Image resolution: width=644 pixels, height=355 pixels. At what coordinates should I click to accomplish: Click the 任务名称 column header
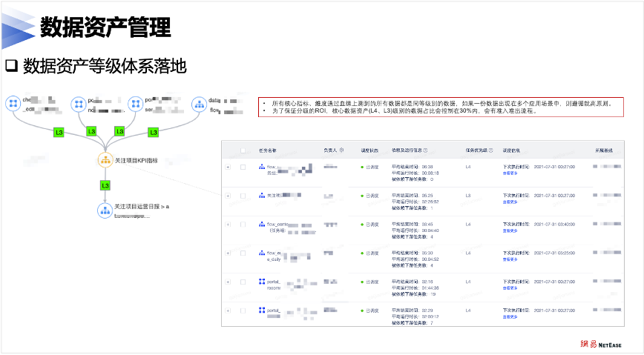(x=267, y=150)
